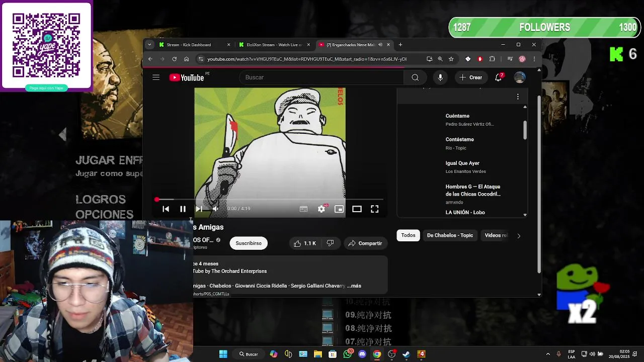Image resolution: width=644 pixels, height=362 pixels.
Task: Switch to theater mode
Action: click(357, 209)
